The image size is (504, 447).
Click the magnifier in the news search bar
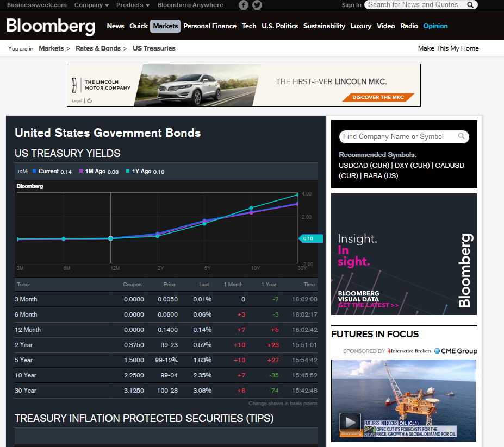point(470,5)
